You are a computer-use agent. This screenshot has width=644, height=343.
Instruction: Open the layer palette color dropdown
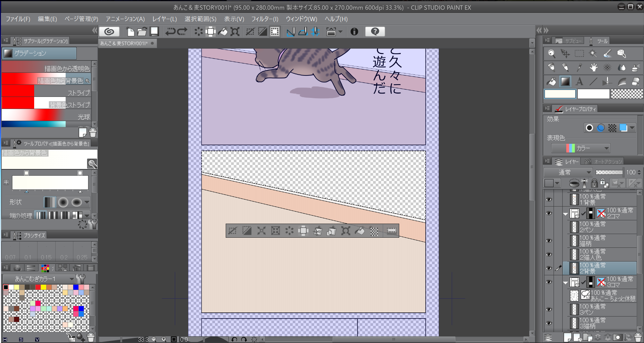(x=551, y=183)
